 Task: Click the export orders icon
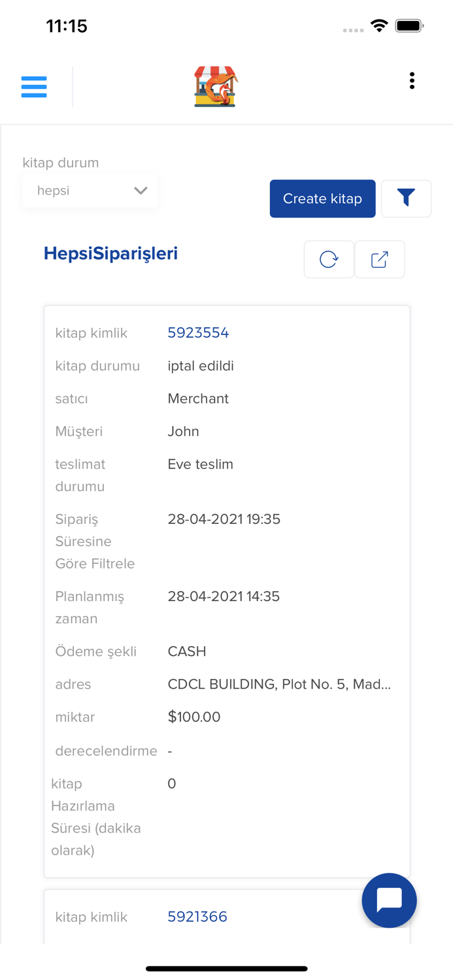coord(380,259)
